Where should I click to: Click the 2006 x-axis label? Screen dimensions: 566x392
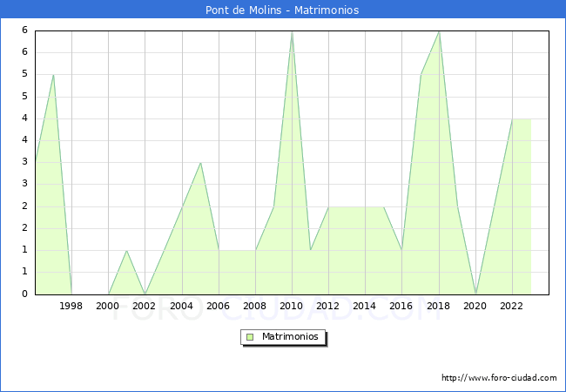click(218, 306)
